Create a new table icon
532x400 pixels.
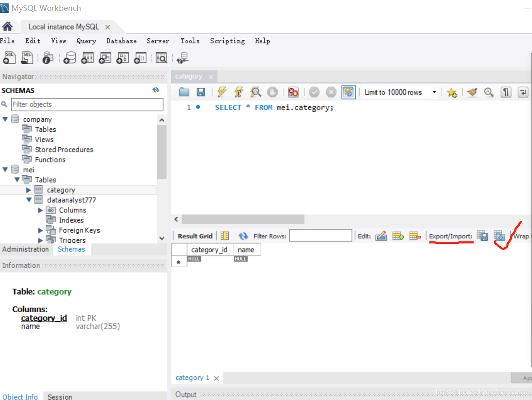[87, 58]
